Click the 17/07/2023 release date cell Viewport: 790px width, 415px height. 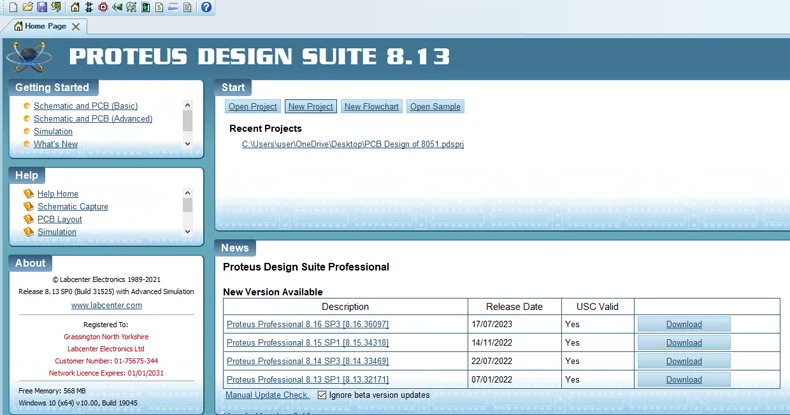point(514,324)
